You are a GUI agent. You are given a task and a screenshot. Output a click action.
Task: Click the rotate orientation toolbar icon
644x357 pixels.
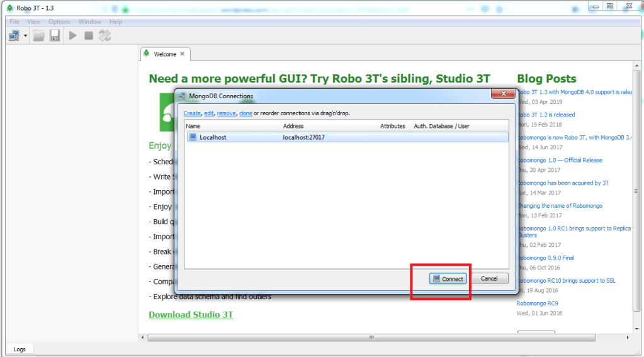pyautogui.click(x=105, y=36)
